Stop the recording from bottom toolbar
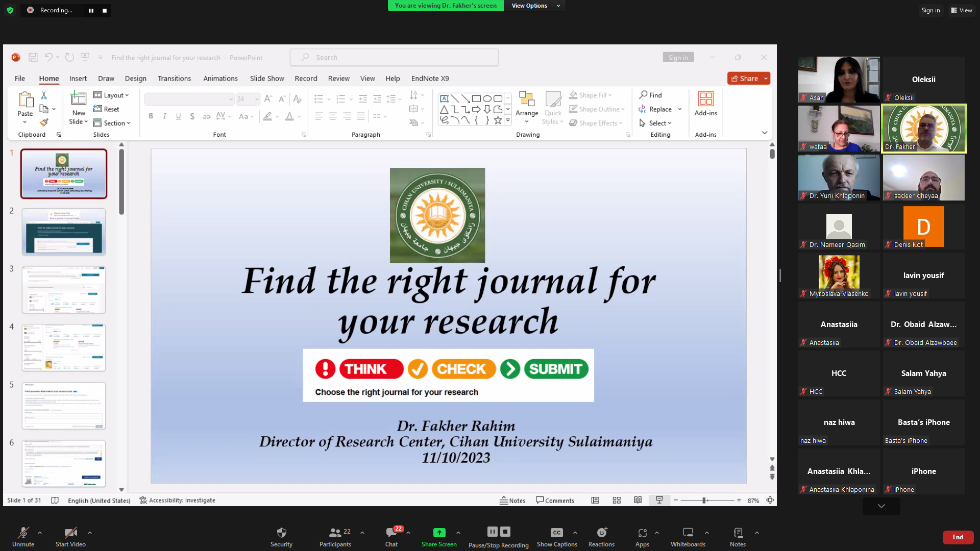Viewport: 980px width, 551px height. (x=505, y=532)
